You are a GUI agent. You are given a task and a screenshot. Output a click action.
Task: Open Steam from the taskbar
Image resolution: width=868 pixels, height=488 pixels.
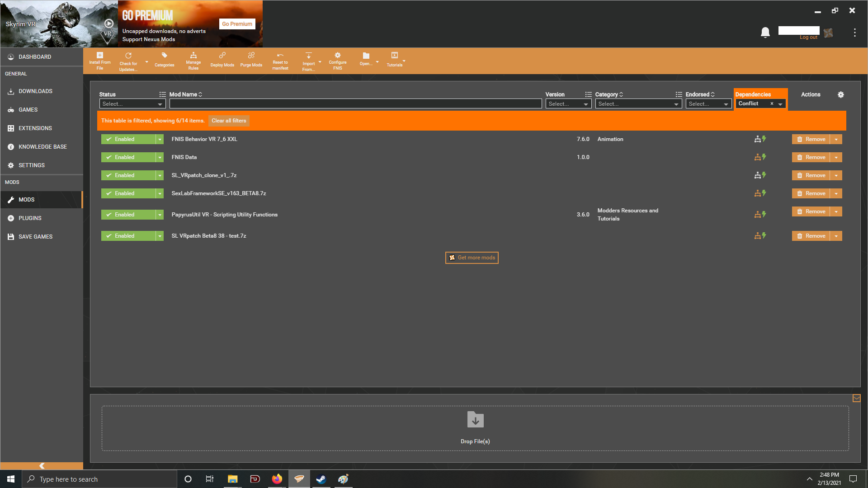click(x=321, y=479)
